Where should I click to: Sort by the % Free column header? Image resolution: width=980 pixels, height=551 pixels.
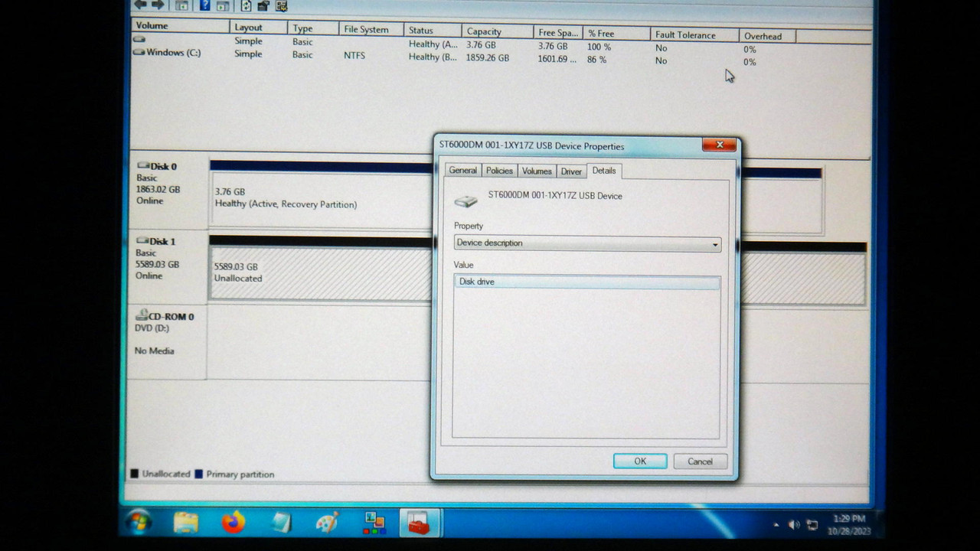click(616, 34)
